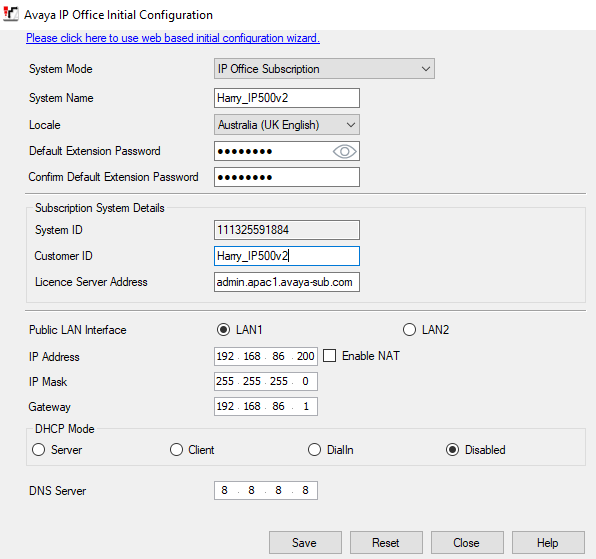Click the 'System Mode' label
The image size is (596, 559).
[61, 69]
